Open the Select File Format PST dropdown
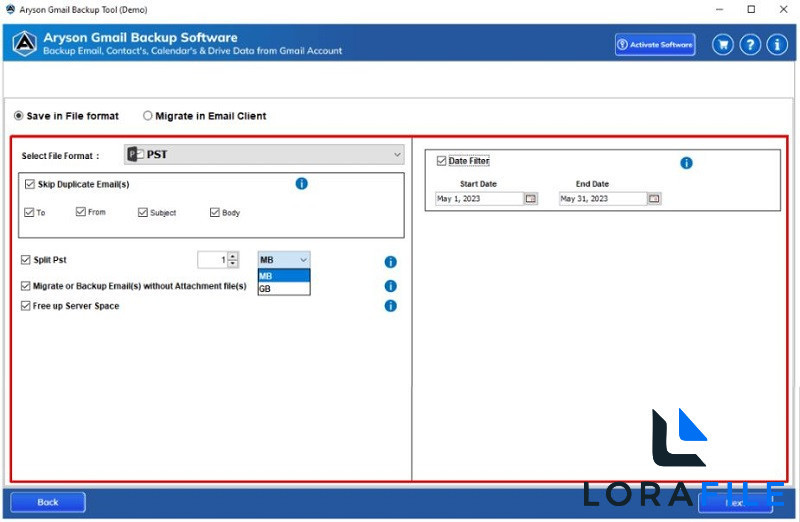 click(264, 155)
